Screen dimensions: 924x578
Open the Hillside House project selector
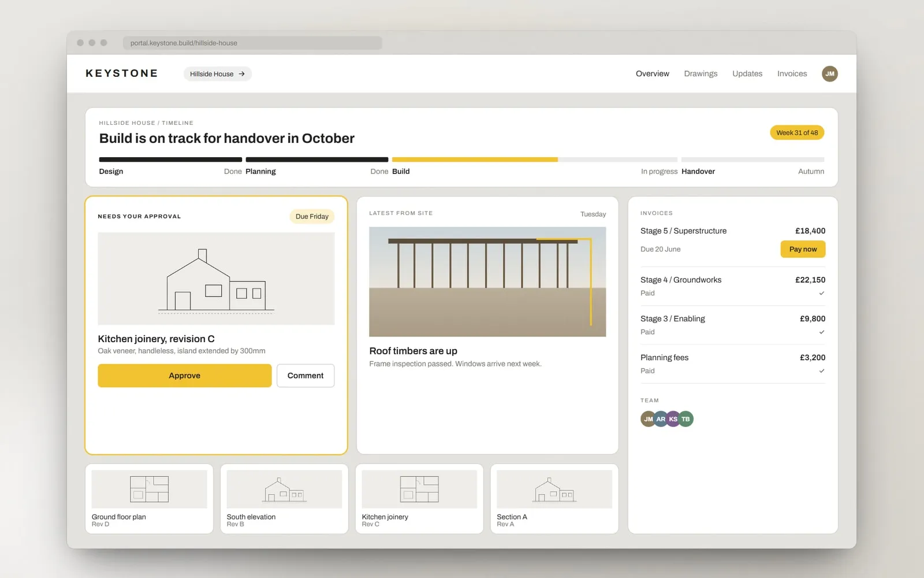[218, 74]
